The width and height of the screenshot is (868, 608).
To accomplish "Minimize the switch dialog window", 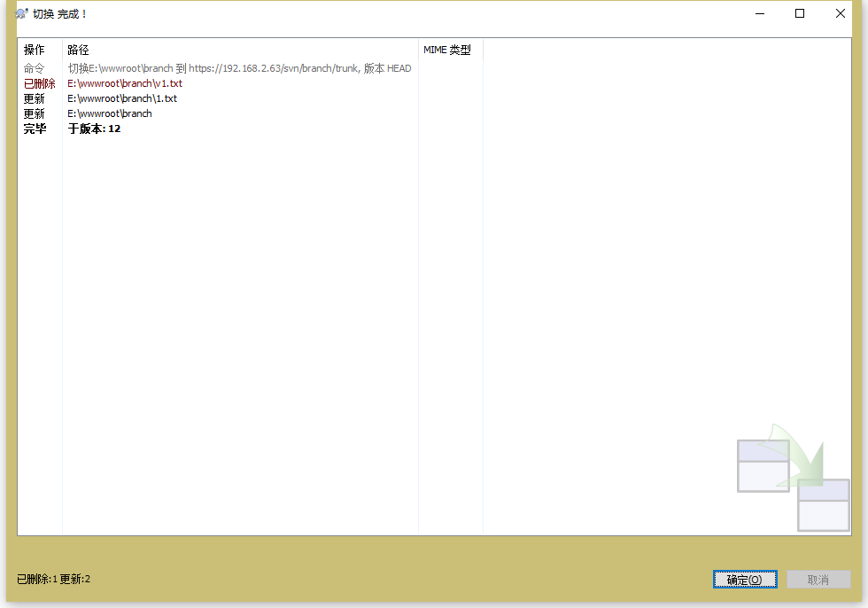I will (760, 13).
